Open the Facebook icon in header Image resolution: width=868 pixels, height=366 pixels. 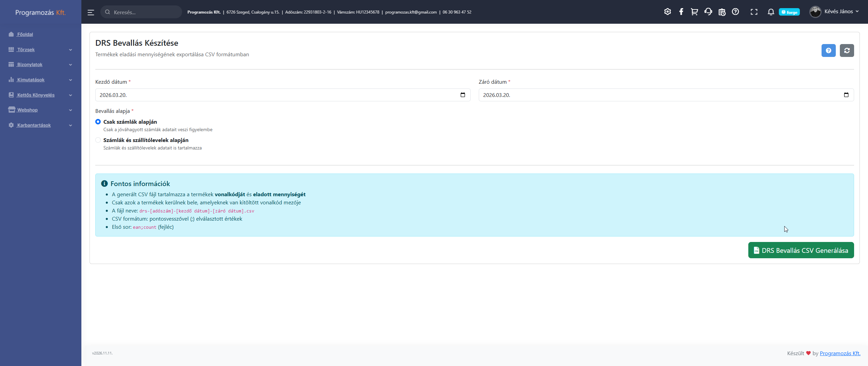(681, 12)
